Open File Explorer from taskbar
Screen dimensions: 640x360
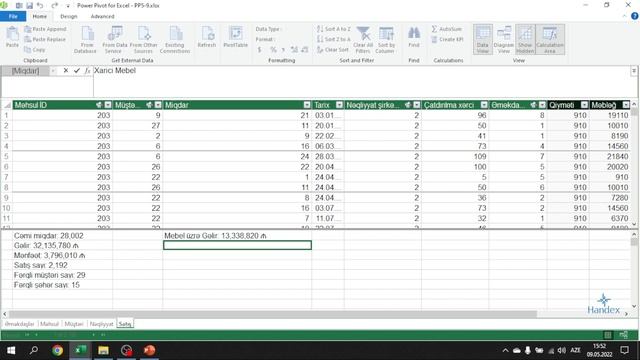point(103,350)
